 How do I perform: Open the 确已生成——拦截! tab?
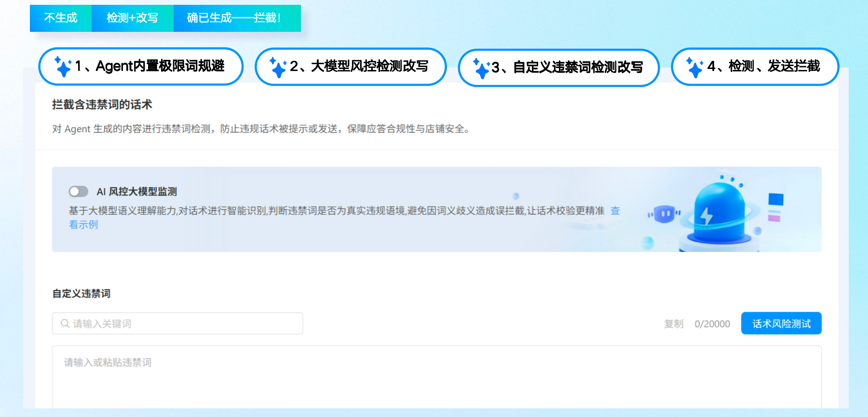point(237,18)
